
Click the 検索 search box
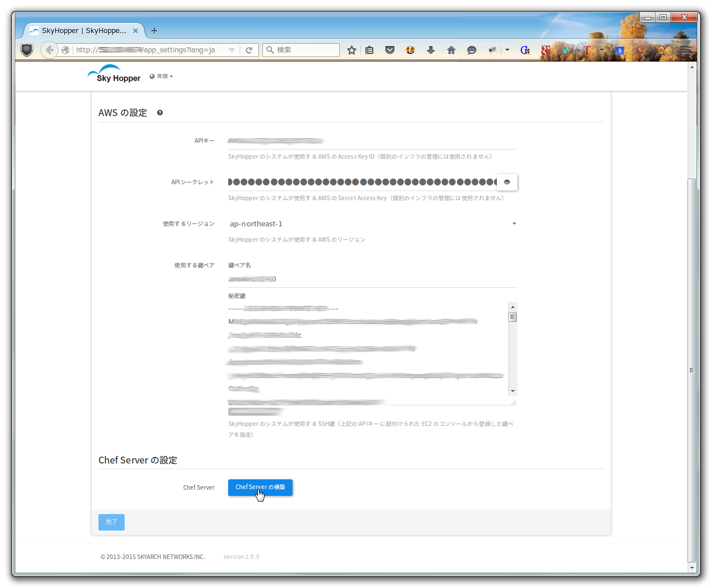click(x=301, y=50)
